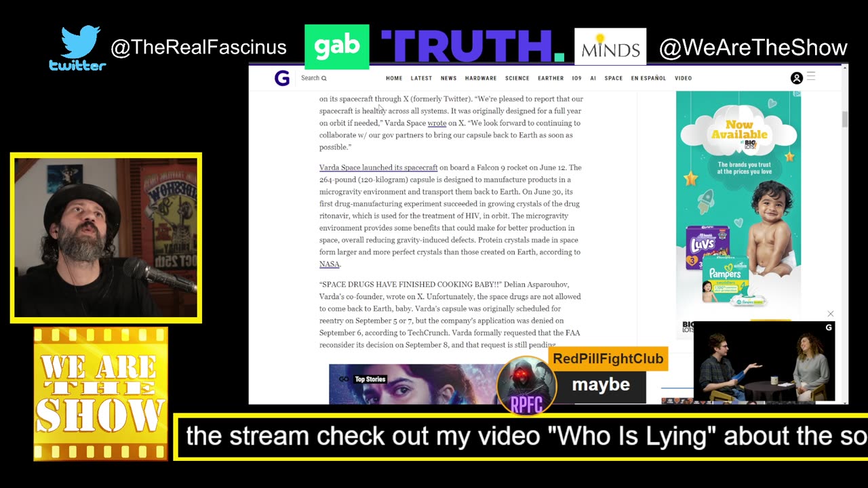The image size is (868, 488).
Task: Follow the 'wrote' link on X
Action: tap(437, 123)
